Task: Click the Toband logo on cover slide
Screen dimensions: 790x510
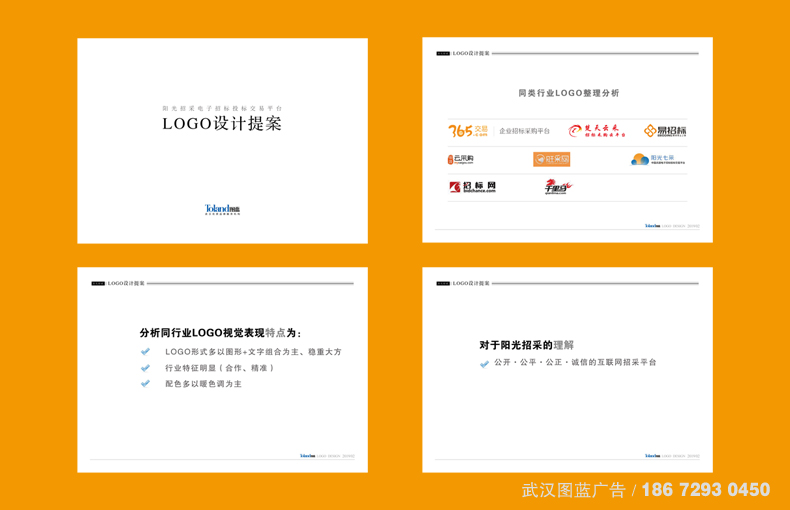Action: (x=222, y=210)
